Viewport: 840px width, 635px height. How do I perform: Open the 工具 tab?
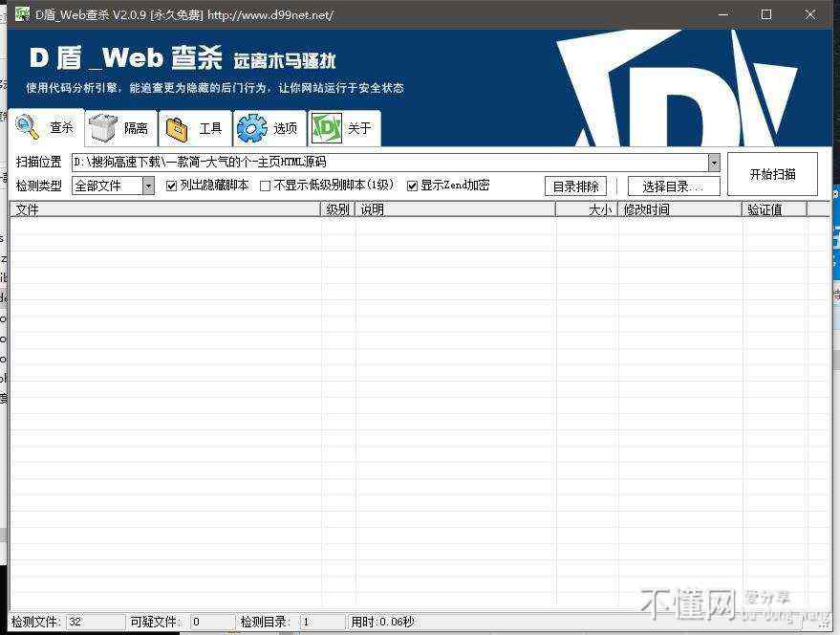pos(196,128)
